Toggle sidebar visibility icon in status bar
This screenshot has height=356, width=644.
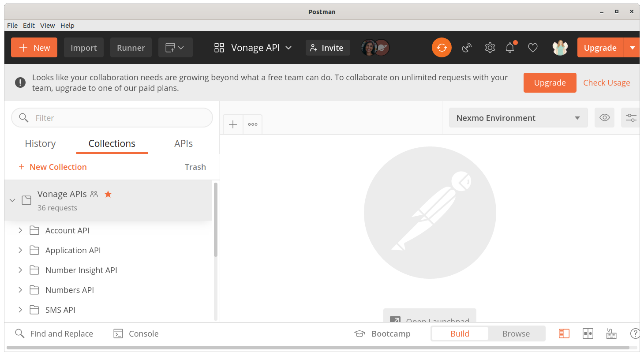coord(564,334)
